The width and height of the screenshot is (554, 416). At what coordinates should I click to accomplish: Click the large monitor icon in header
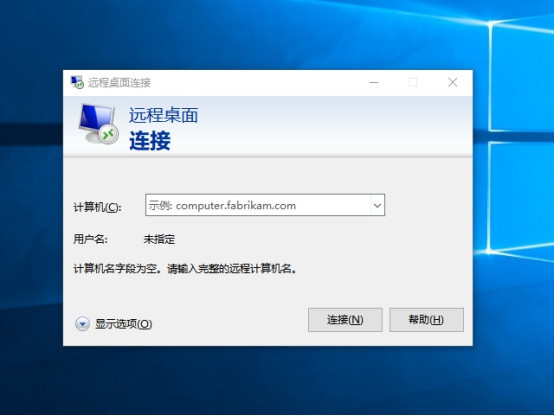click(x=99, y=124)
